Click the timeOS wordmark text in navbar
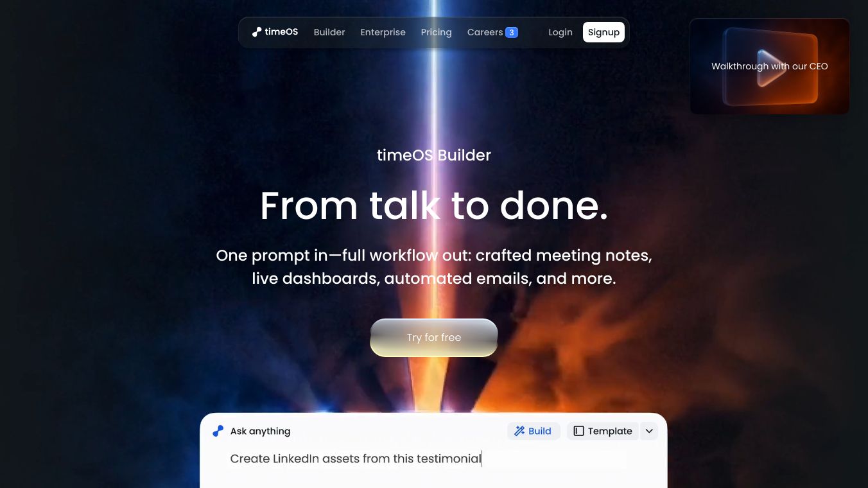Viewport: 868px width, 488px height. (x=281, y=32)
